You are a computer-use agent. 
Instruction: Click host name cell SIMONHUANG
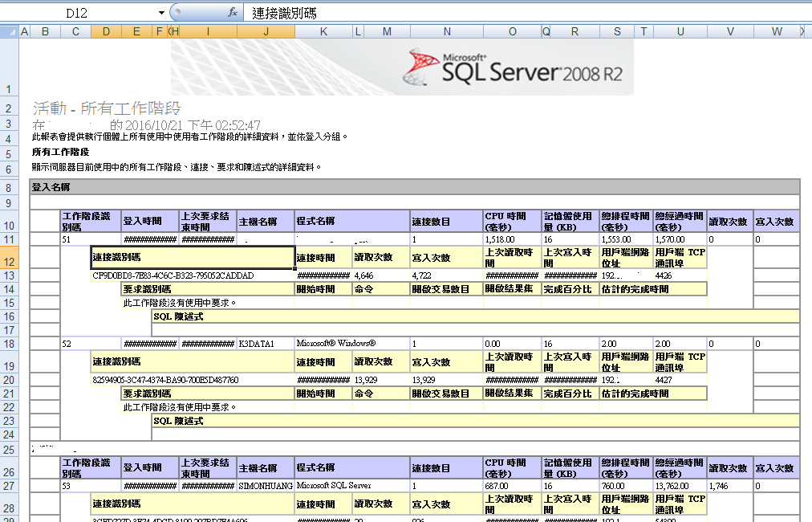pos(266,486)
